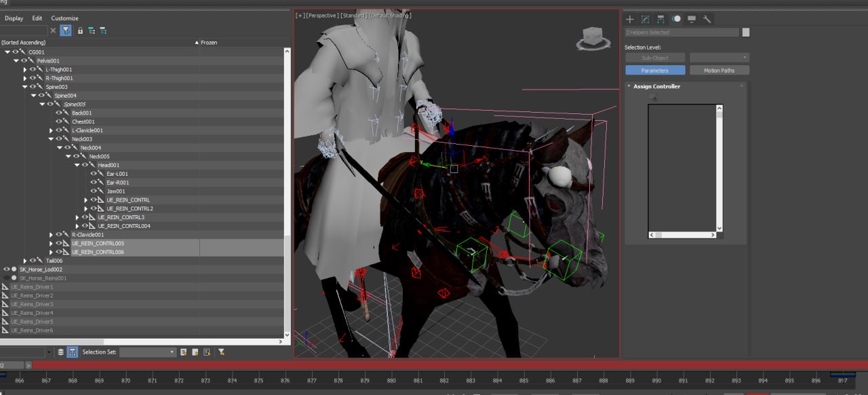868x395 pixels.
Task: Click second icon right of Selection Set dropdown
Action: coord(195,352)
